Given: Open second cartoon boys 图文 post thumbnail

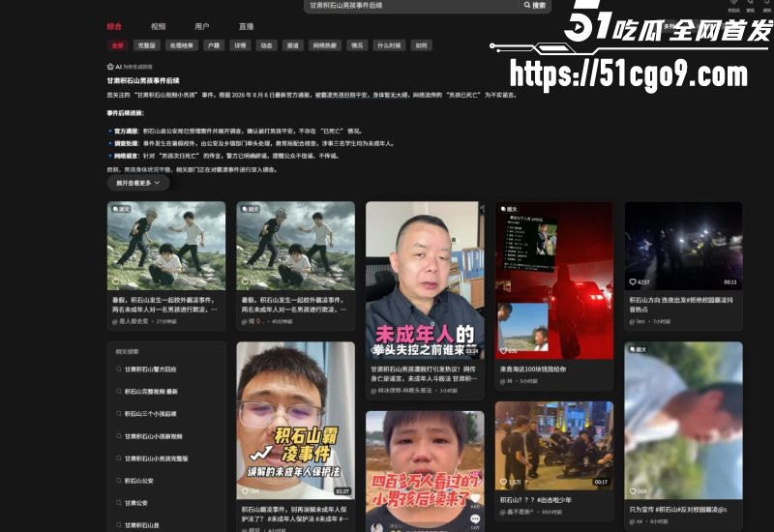Looking at the screenshot, I should 296,246.
